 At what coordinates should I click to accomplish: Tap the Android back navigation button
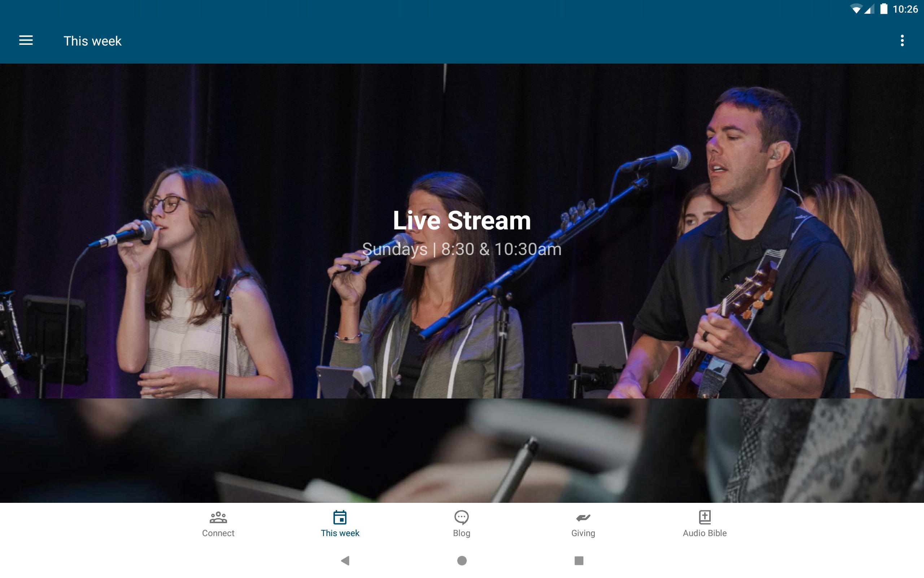click(x=345, y=560)
